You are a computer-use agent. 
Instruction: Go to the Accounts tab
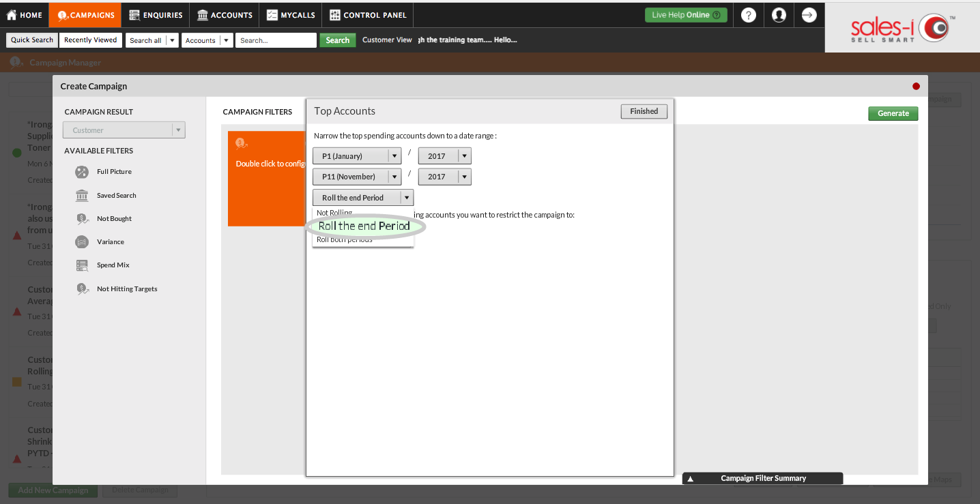225,15
